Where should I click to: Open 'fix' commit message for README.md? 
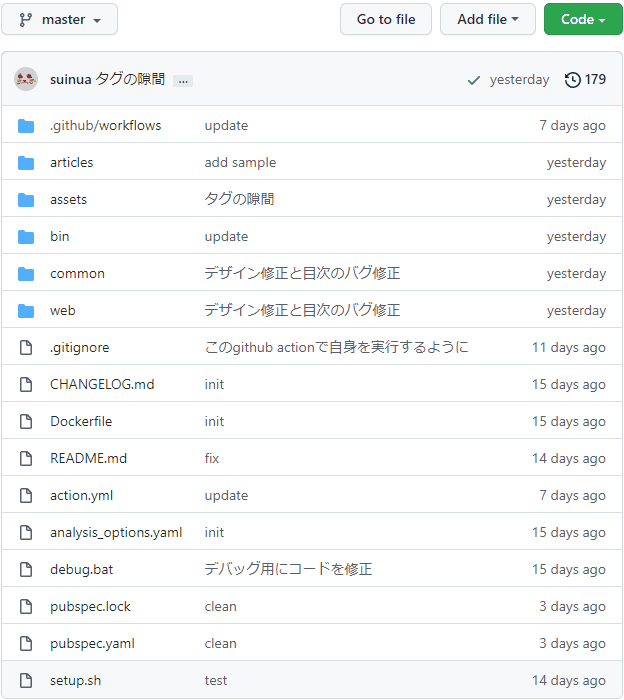212,458
